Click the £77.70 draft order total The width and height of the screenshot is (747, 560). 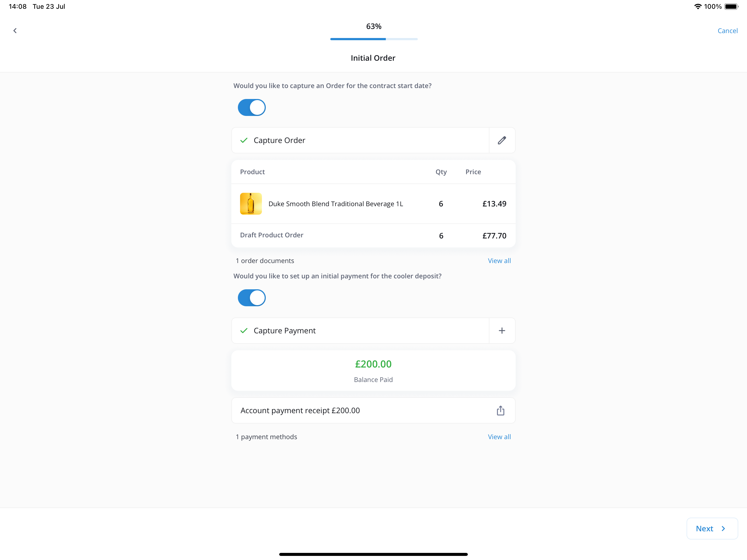494,236
